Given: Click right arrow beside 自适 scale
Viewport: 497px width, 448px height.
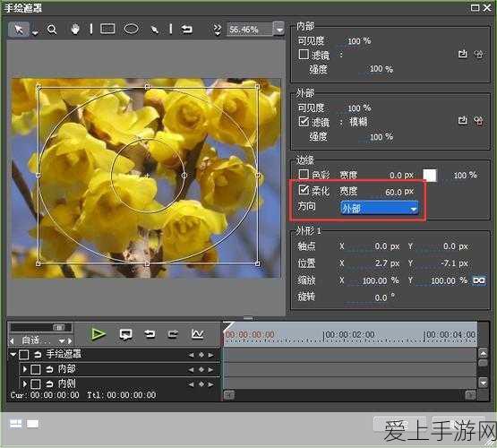Looking at the screenshot, I should coord(70,340).
